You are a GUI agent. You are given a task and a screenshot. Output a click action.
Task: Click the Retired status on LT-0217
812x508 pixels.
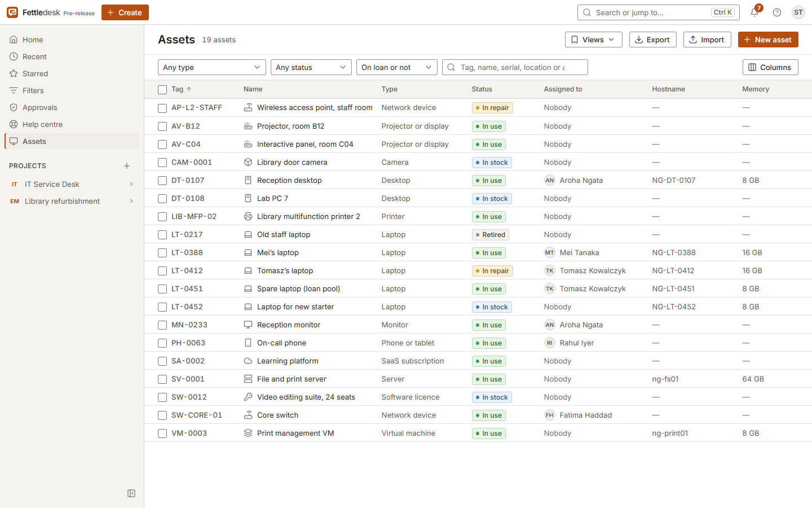point(491,234)
